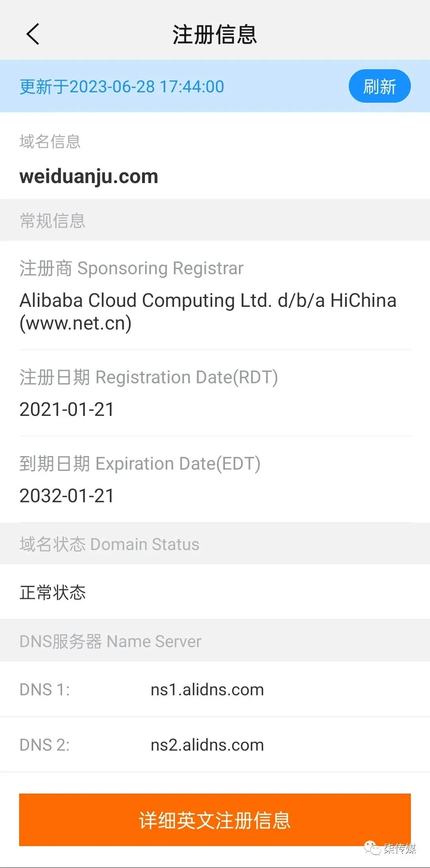Tap the 注册日期 Registration Date label
The width and height of the screenshot is (430, 868).
[x=149, y=377]
